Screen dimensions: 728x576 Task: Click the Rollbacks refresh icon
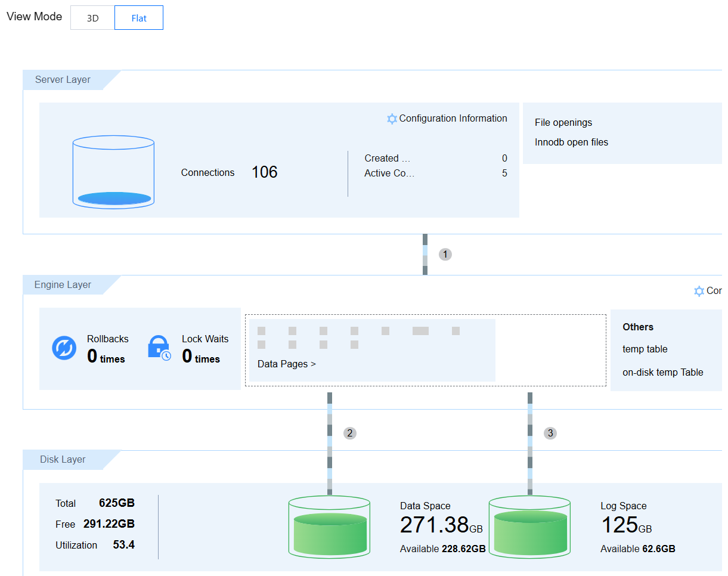[64, 348]
